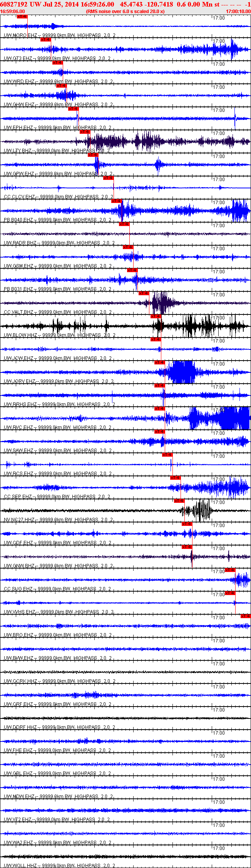Viewport: 251px width, 868px height.
Task: Select the pick flag on RADR trace
Action: [x=124, y=224]
